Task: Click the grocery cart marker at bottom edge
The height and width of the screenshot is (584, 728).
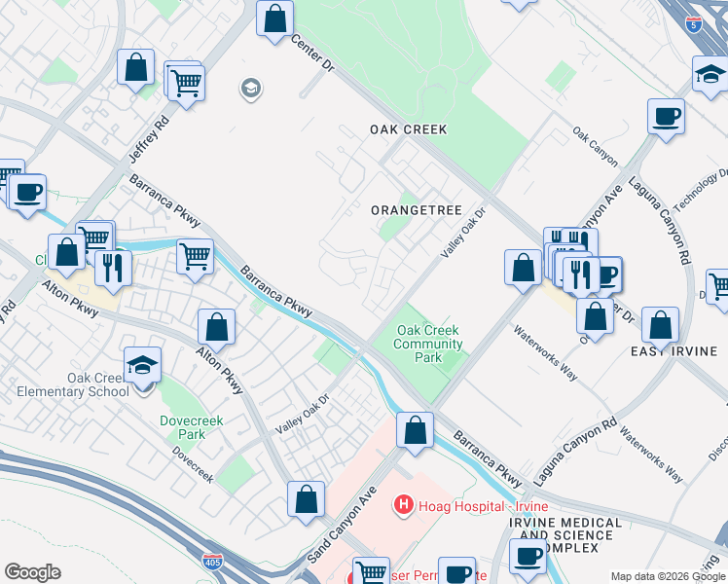Action: (371, 570)
